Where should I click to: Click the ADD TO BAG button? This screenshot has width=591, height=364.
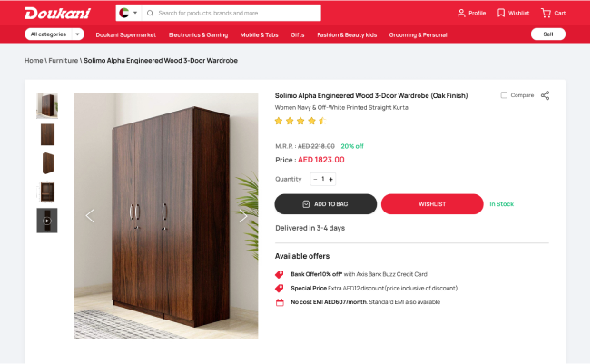tap(326, 204)
